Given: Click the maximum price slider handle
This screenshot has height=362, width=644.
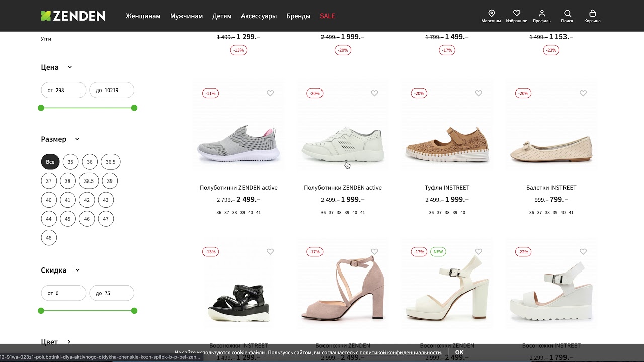Looking at the screenshot, I should (x=134, y=108).
